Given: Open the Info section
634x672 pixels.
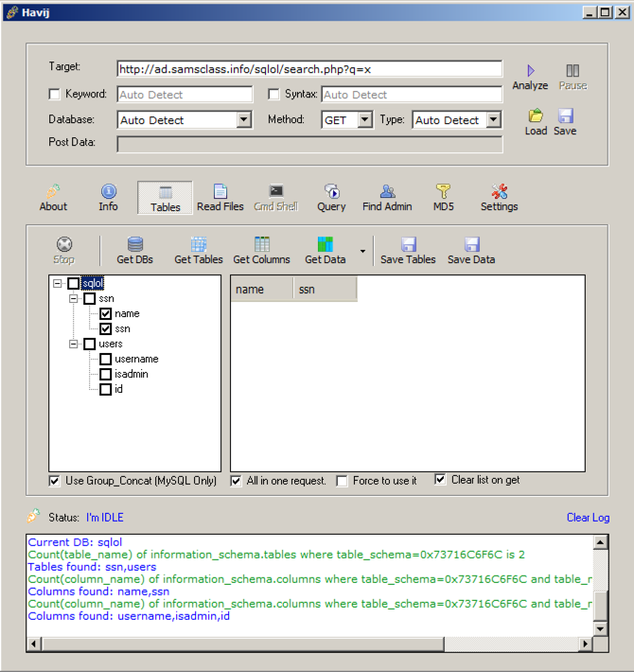Looking at the screenshot, I should point(109,198).
